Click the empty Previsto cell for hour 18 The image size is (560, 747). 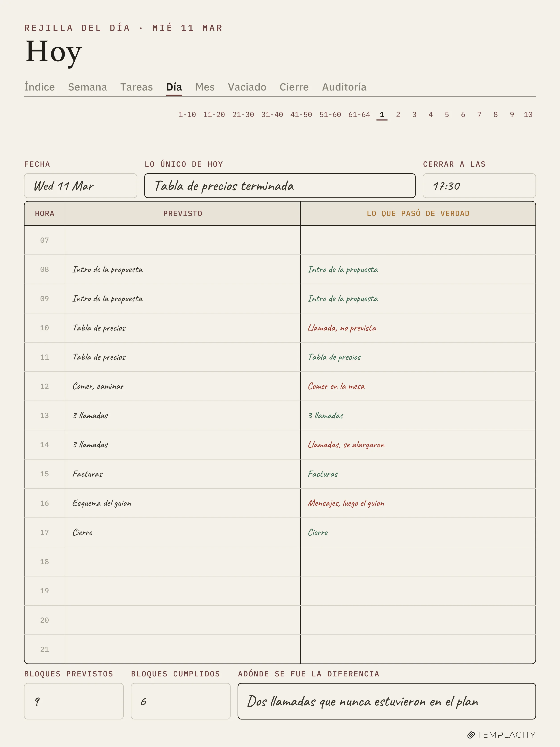click(183, 562)
